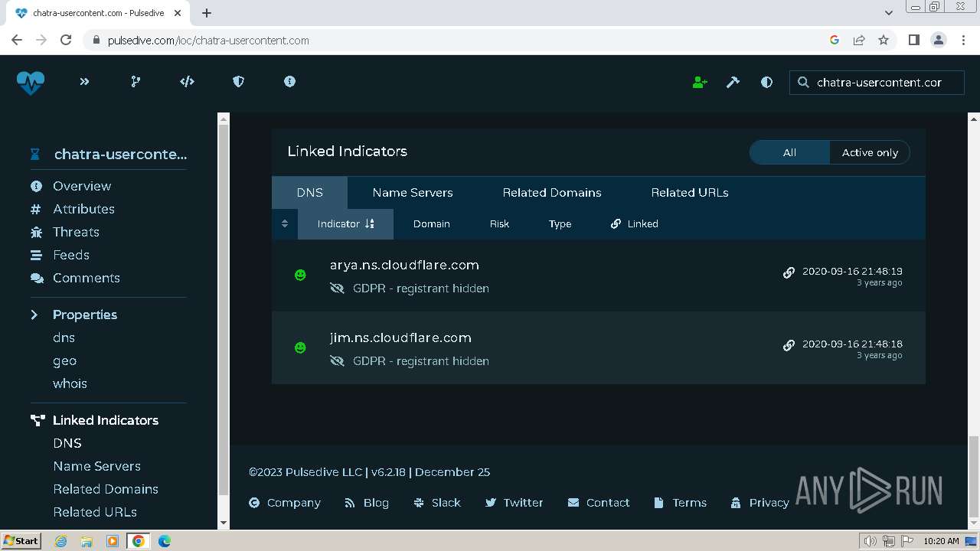Click green smiley risk icon for arya.ns.cloudflare.com
Viewport: 980px width, 551px height.
coord(300,275)
